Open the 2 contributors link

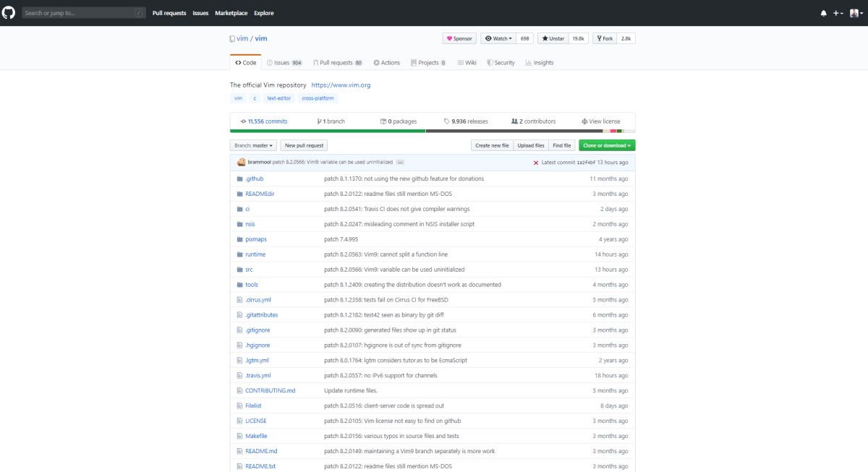(533, 121)
